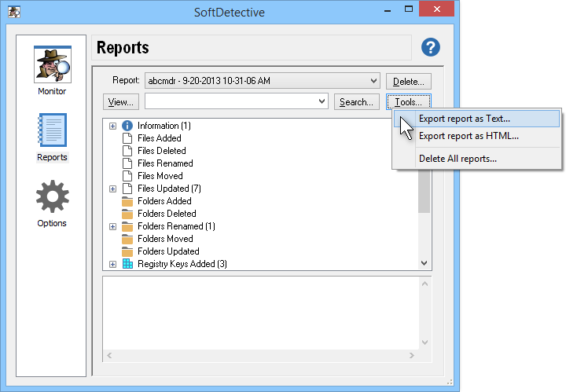Click the Registry Keys Added grid icon
Screen dimensions: 566x392
127,264
